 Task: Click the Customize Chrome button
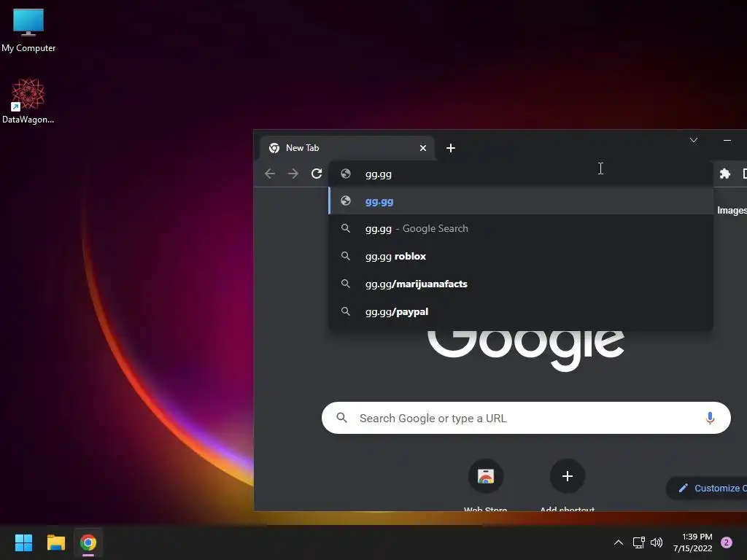708,488
